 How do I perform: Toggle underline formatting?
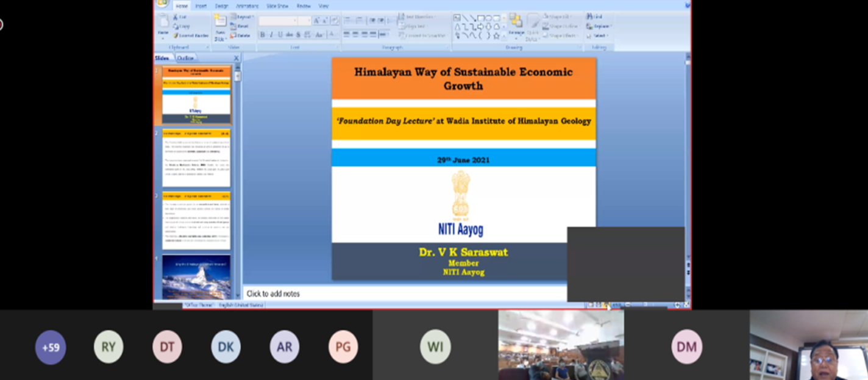point(280,35)
